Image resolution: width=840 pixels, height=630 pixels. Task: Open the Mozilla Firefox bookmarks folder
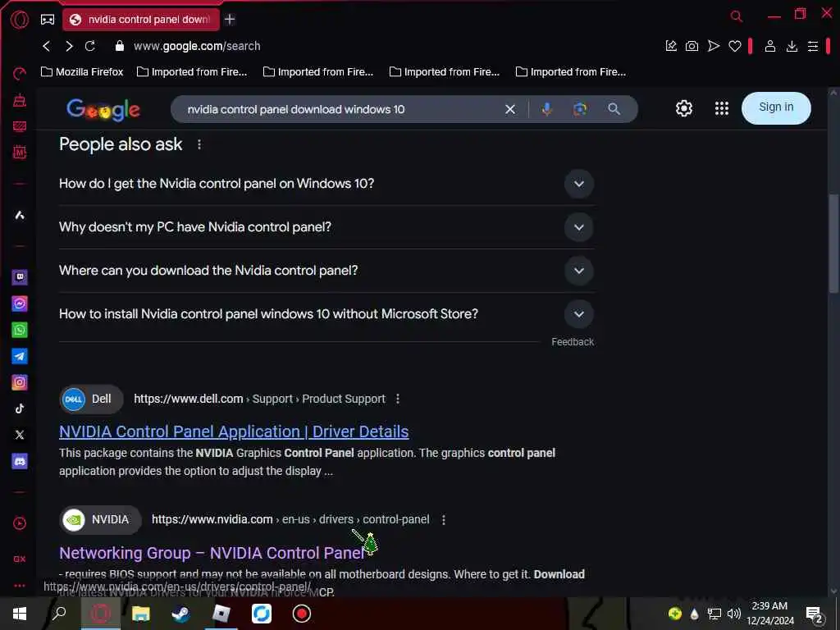82,72
